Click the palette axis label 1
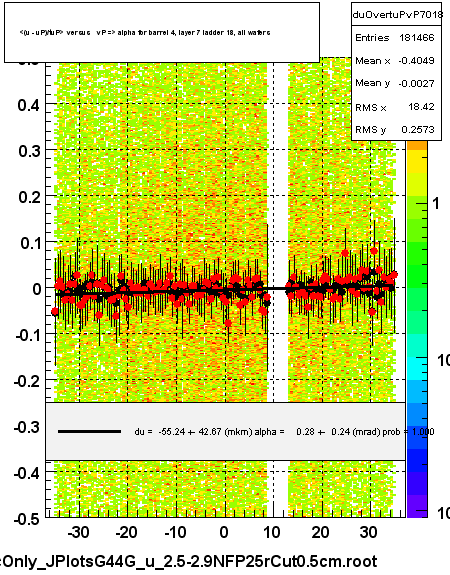450x575 pixels. [436, 204]
